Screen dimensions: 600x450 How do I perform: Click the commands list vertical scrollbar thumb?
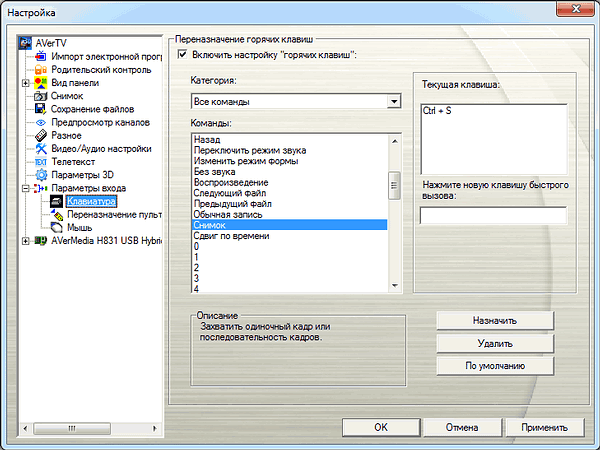point(394,186)
